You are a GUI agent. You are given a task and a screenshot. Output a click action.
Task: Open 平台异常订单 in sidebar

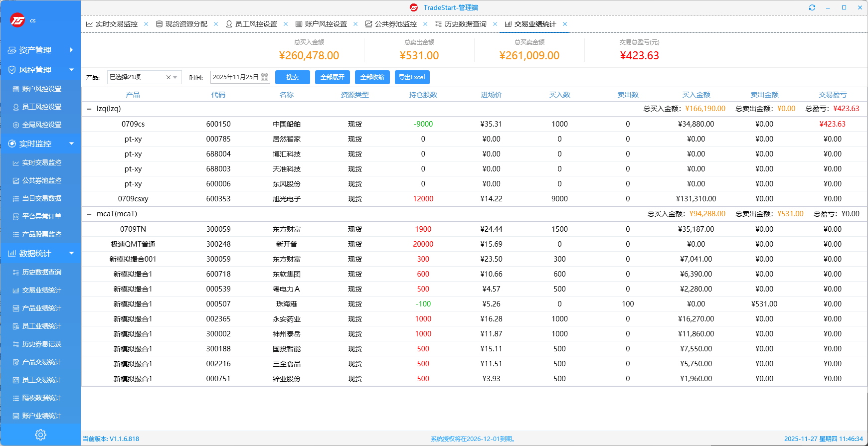(x=41, y=216)
